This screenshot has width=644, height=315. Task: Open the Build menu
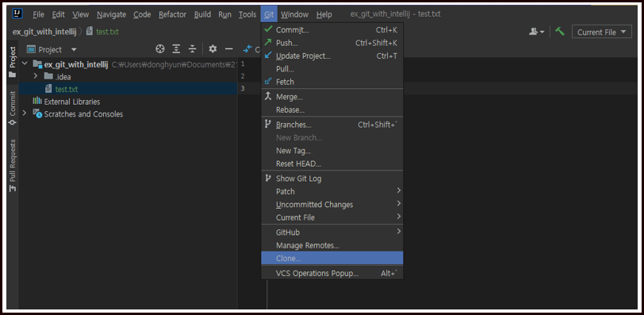click(x=202, y=14)
